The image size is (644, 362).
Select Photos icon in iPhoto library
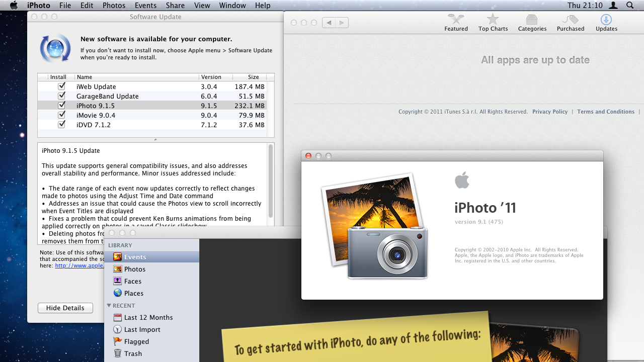pos(117,269)
